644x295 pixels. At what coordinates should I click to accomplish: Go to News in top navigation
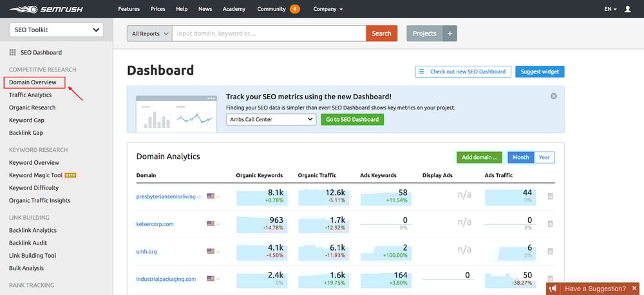205,9
